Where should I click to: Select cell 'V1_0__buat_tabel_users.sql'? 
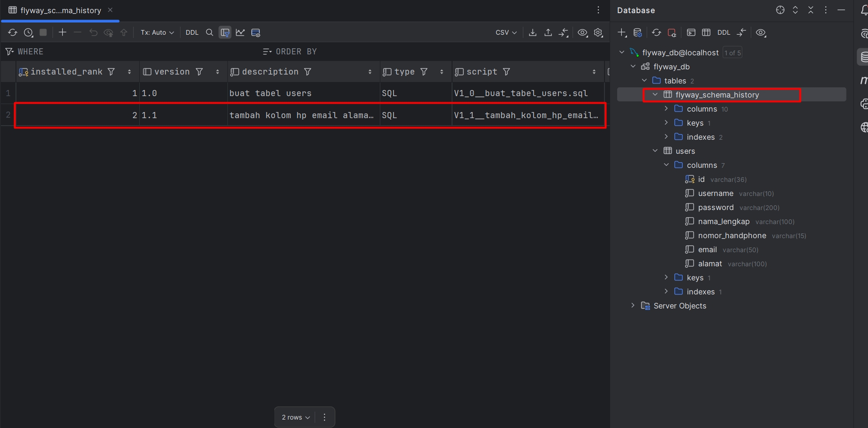[528, 93]
